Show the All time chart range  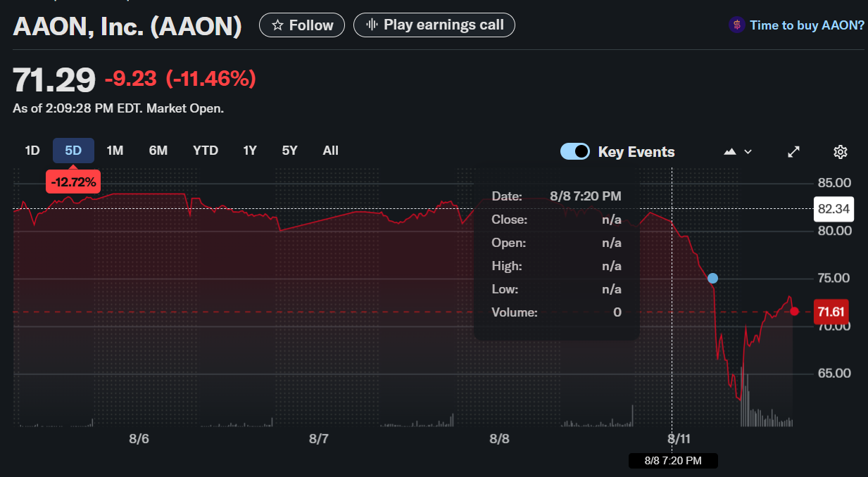coord(331,151)
